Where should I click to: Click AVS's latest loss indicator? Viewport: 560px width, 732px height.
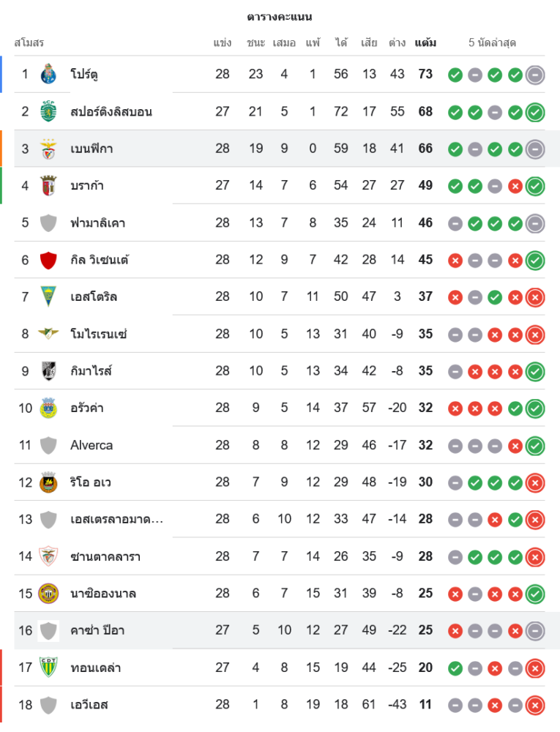point(535,705)
